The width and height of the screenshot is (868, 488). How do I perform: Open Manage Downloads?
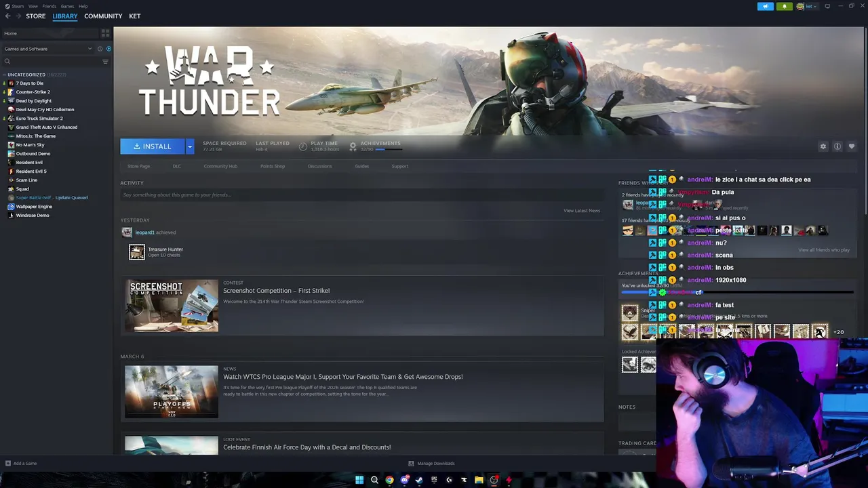coord(431,464)
